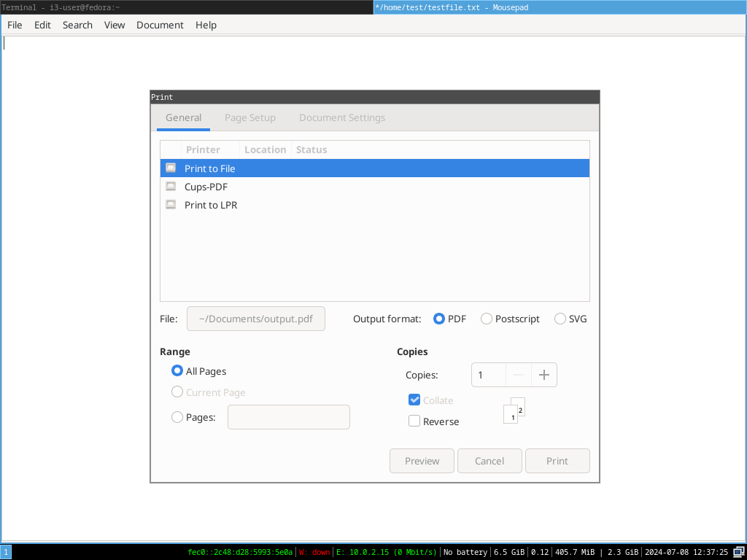Click the collate page-order preview icon
This screenshot has width=747, height=560.
tap(514, 411)
